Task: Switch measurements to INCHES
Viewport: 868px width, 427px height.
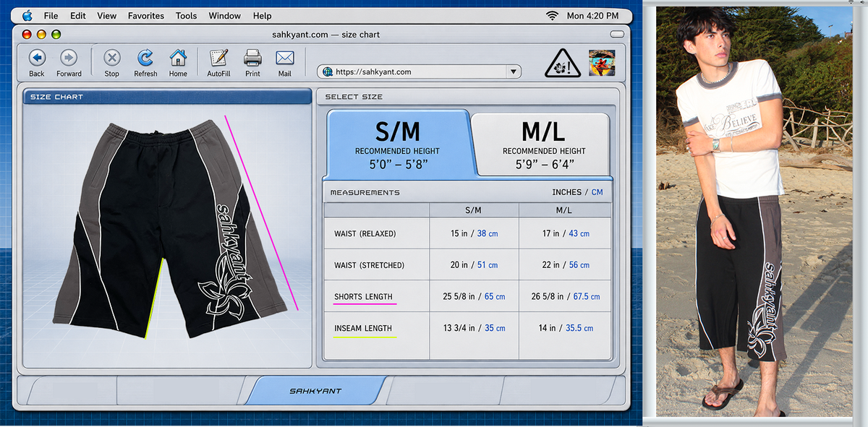Action: pos(566,192)
